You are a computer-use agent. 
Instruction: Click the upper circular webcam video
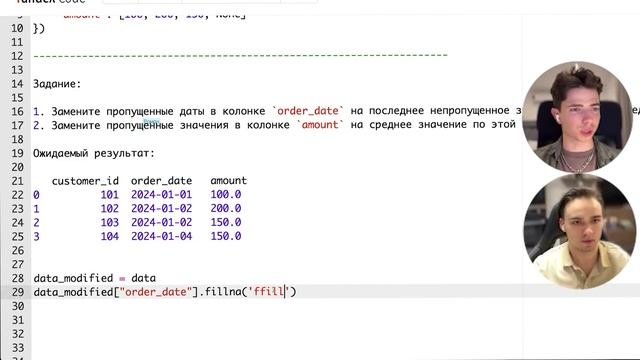pyautogui.click(x=577, y=117)
